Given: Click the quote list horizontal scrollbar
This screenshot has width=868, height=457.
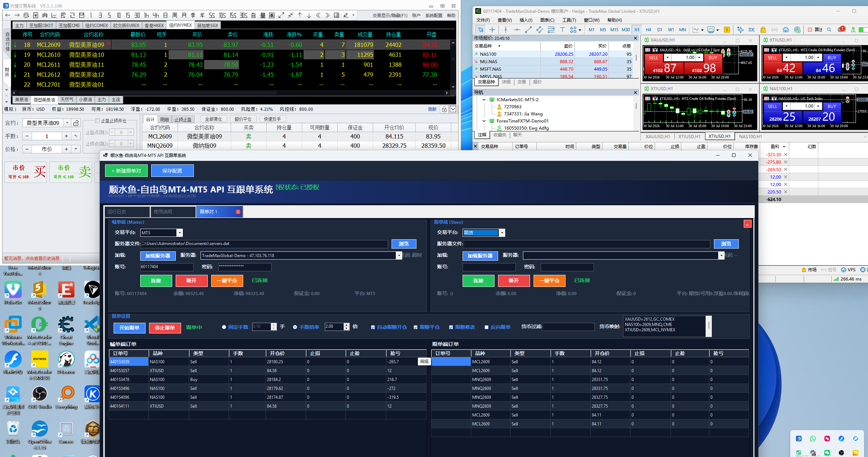Looking at the screenshot, I should pyautogui.click(x=230, y=93).
